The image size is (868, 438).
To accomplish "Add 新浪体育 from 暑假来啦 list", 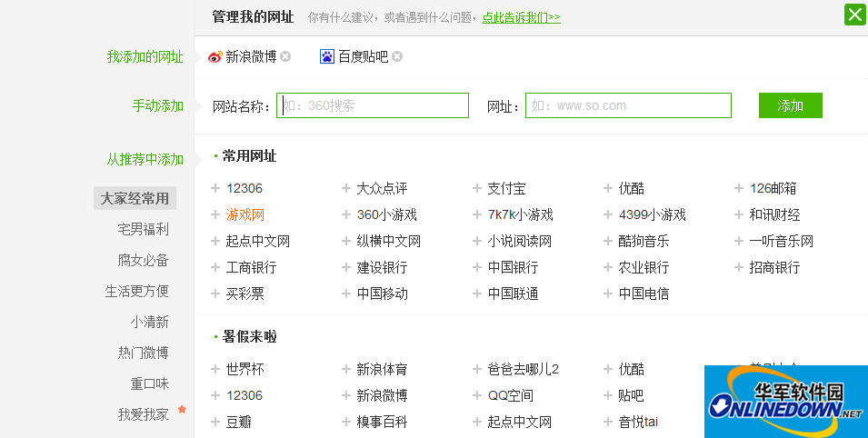I will [382, 369].
